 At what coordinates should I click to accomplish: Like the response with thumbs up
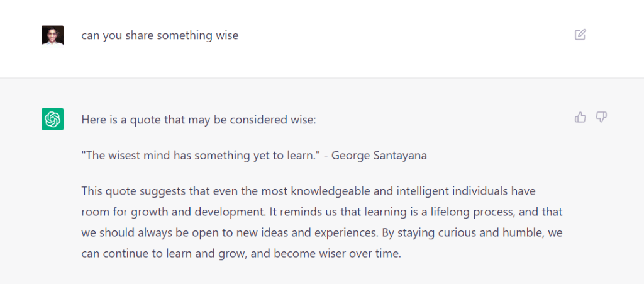[x=580, y=117]
